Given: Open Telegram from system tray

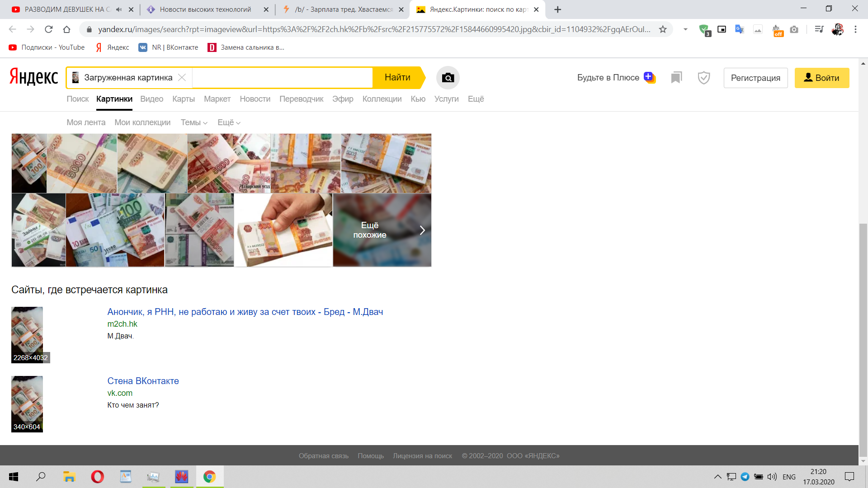Looking at the screenshot, I should [x=745, y=477].
